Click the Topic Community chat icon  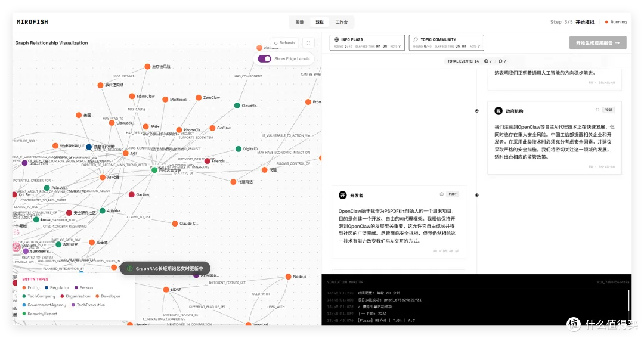(416, 39)
